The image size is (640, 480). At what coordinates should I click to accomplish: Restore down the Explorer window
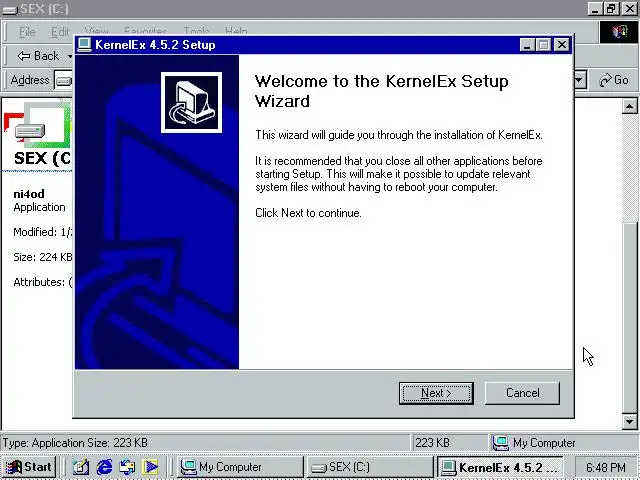pyautogui.click(x=611, y=9)
